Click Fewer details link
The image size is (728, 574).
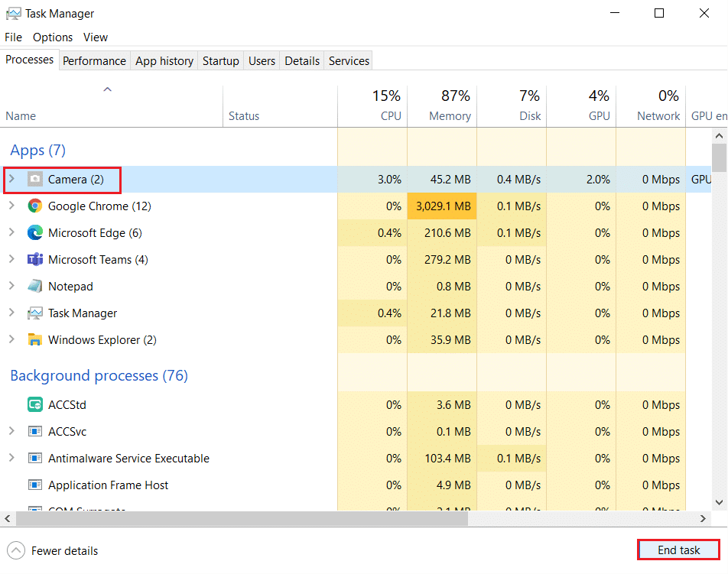64,551
